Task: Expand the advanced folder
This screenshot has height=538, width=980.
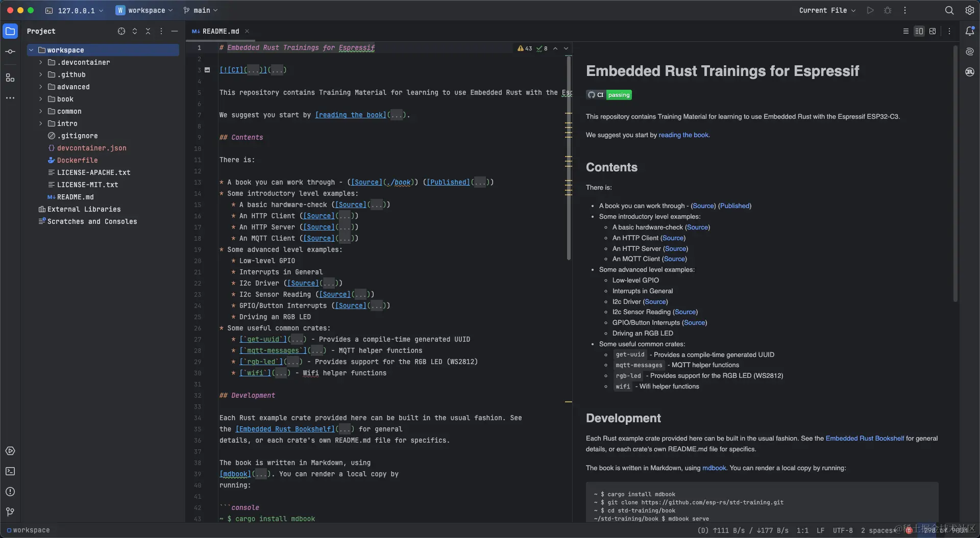Action: tap(41, 87)
